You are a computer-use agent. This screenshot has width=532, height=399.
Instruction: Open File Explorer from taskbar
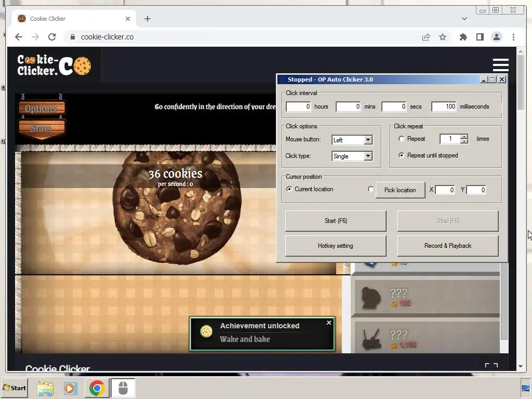tap(45, 388)
